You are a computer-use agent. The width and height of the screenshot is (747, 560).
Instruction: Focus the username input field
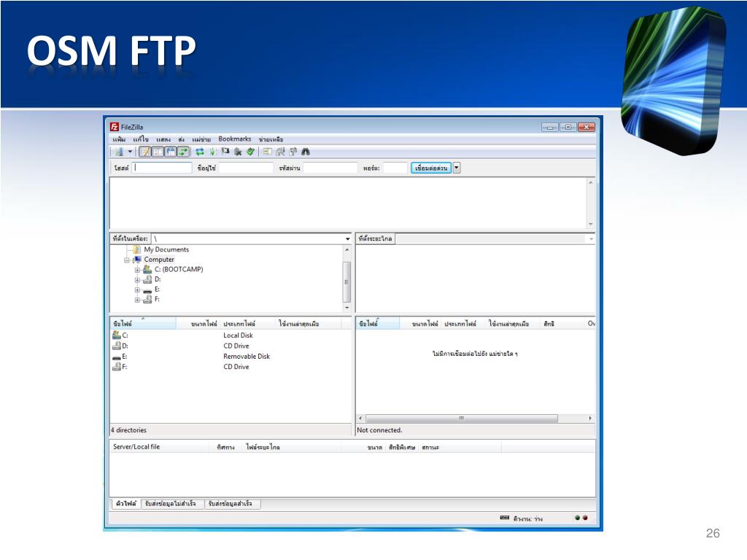coord(246,168)
